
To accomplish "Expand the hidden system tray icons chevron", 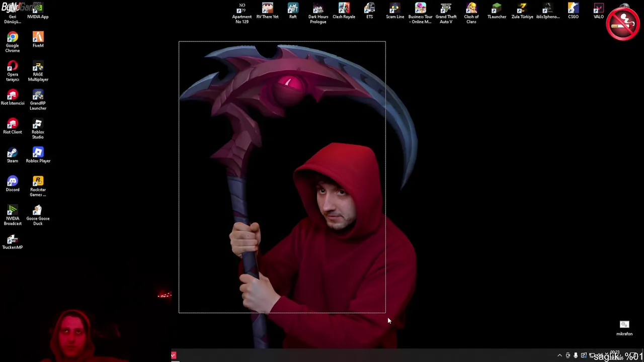I will point(559,355).
